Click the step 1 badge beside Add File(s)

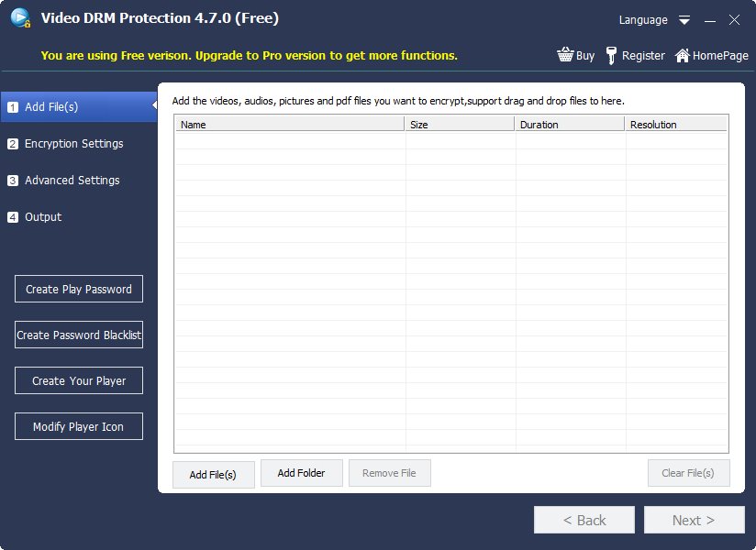click(x=13, y=106)
